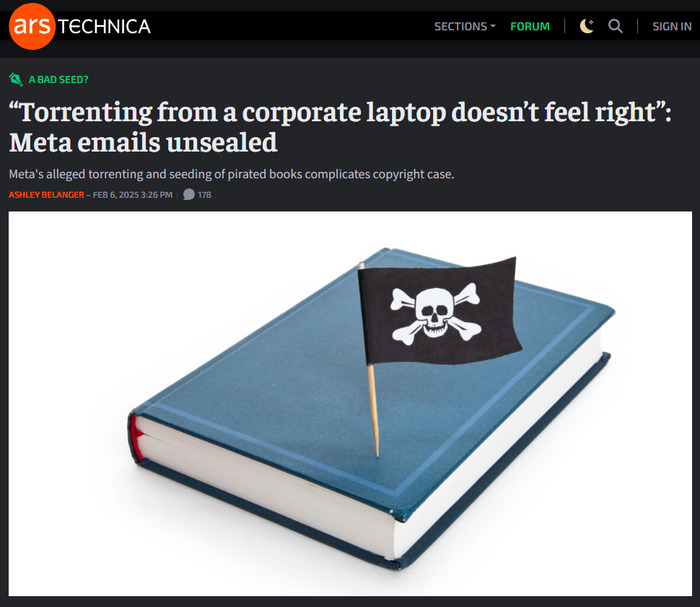Click the Technica wordmark text
The image size is (700, 607).
[104, 27]
